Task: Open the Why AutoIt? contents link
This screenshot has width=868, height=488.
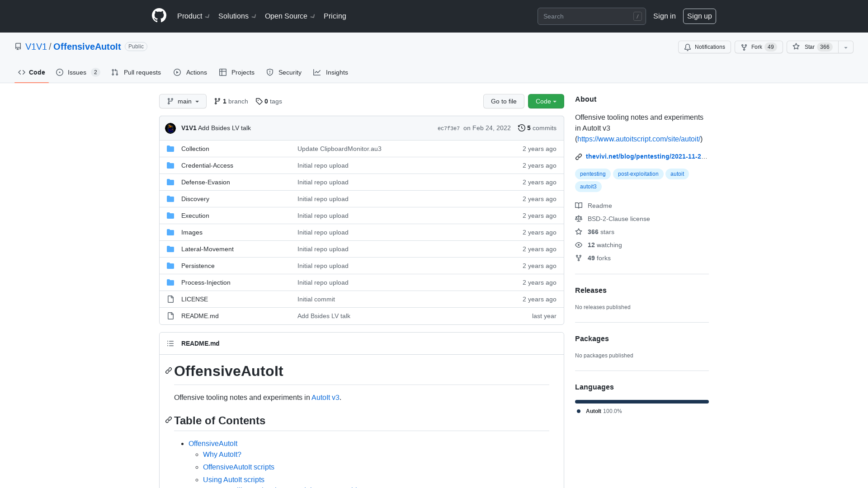Action: coord(222,455)
